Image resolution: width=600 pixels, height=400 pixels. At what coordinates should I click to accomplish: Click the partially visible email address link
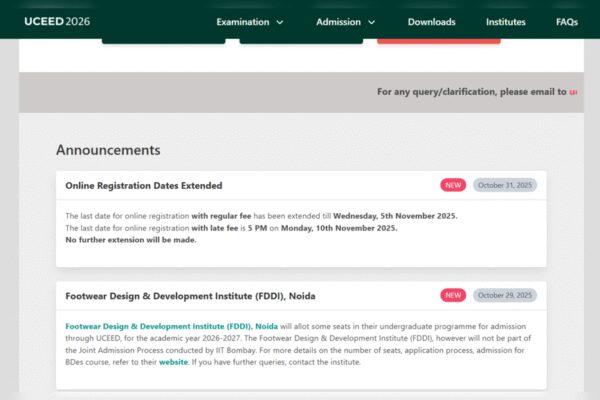tap(573, 92)
